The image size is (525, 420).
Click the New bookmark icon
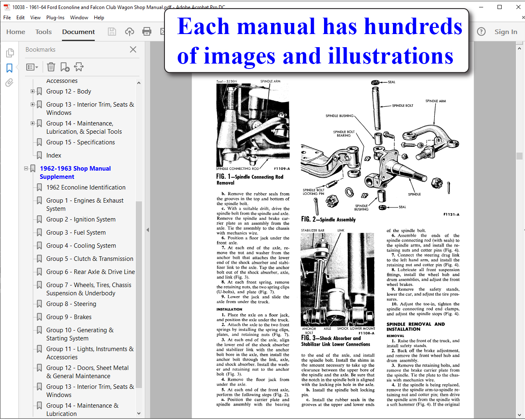pos(65,67)
